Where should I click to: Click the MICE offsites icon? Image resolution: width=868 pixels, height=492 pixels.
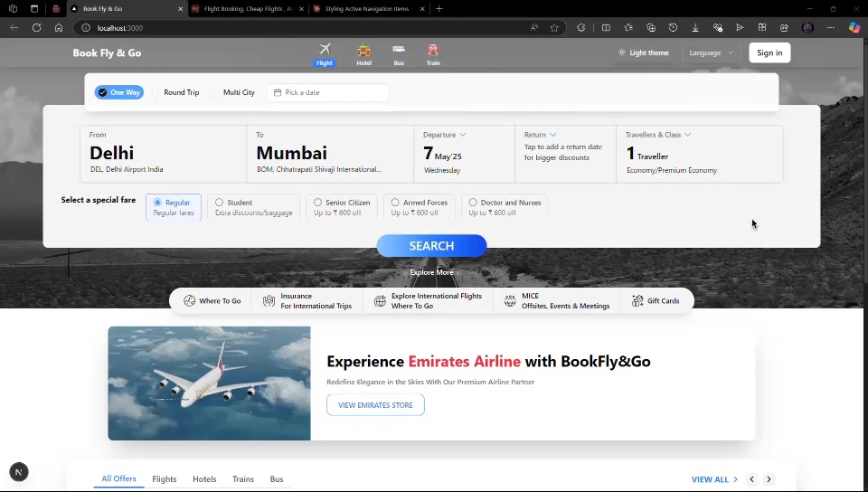pyautogui.click(x=510, y=301)
